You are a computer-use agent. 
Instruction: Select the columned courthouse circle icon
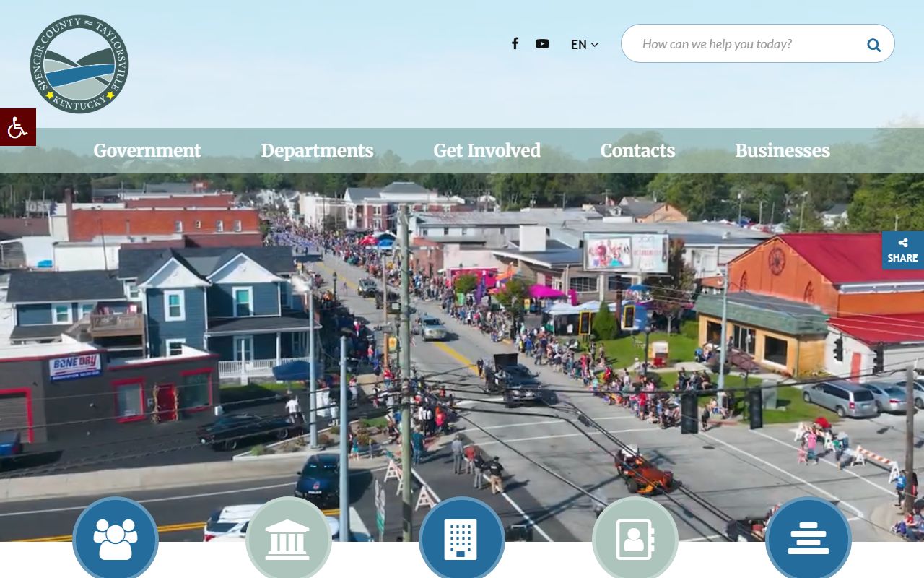coord(289,538)
